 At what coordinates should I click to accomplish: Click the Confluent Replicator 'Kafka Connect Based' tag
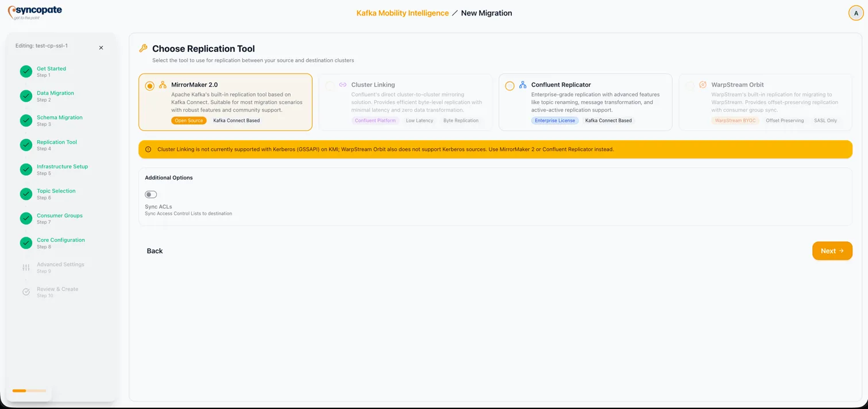[x=608, y=121]
